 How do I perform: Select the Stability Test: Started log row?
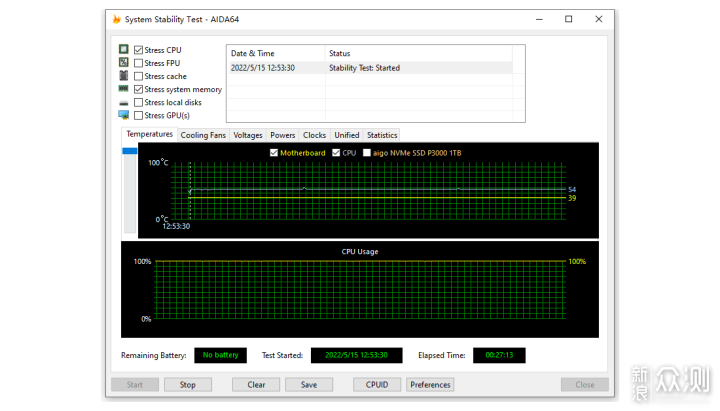370,68
